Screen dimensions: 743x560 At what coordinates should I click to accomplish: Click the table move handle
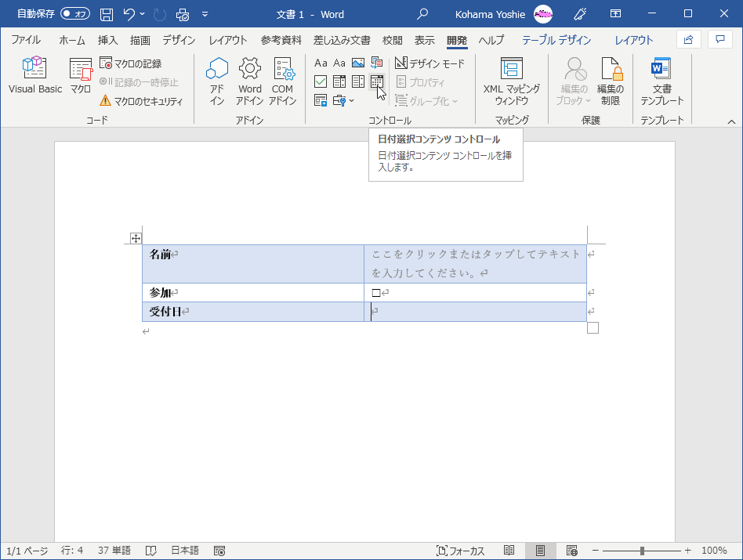[x=136, y=238]
